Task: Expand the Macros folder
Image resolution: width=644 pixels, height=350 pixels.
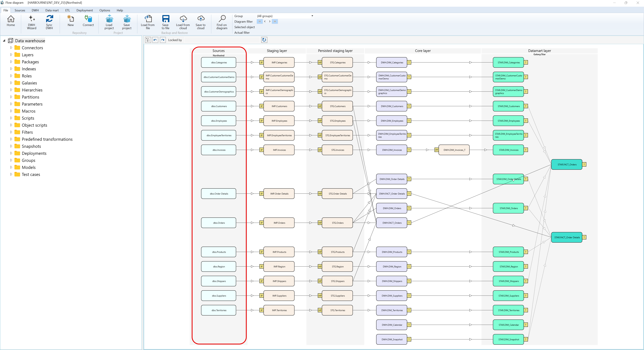Action: click(11, 111)
